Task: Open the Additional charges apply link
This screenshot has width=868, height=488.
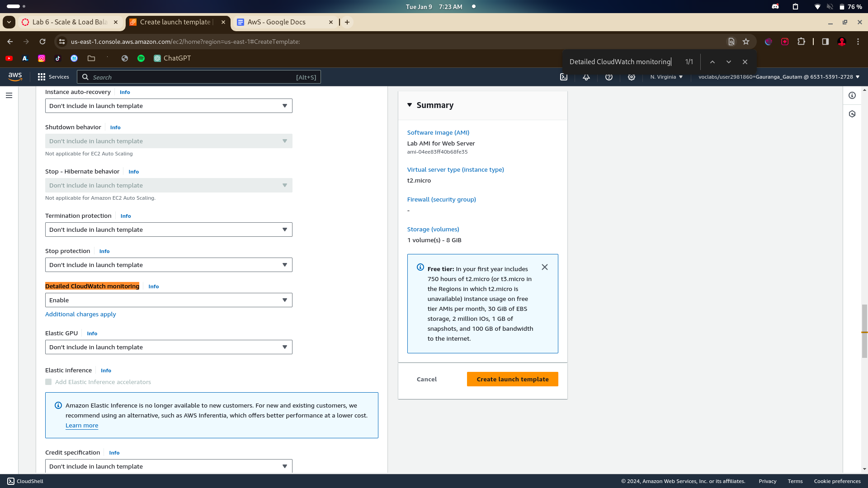Action: pos(80,314)
